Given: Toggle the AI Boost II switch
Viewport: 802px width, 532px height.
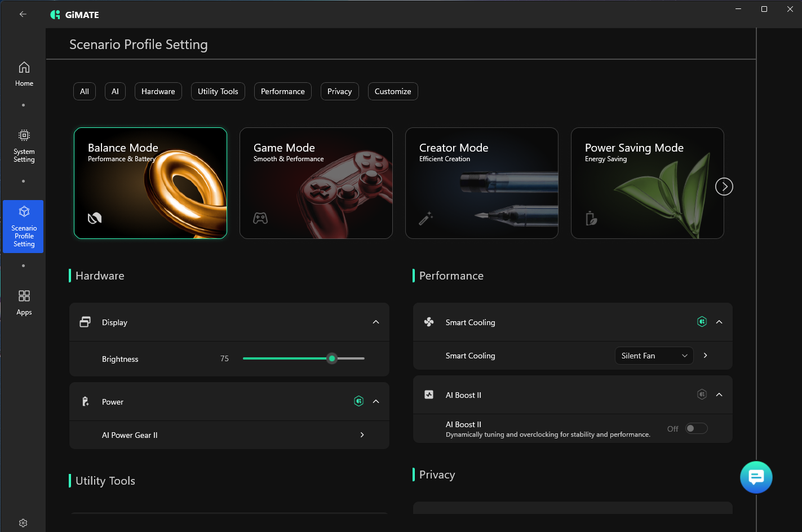Looking at the screenshot, I should [x=696, y=428].
